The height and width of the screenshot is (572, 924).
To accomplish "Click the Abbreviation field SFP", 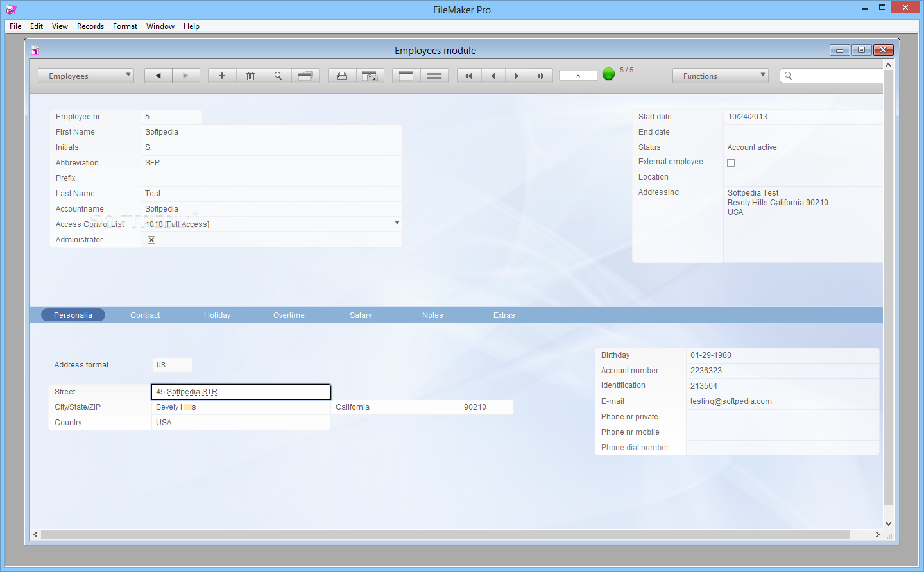I will pos(271,163).
